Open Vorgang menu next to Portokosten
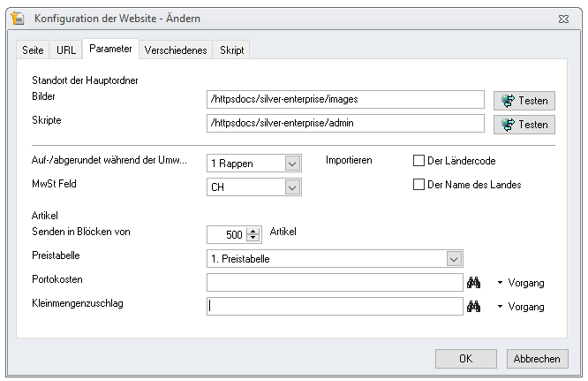This screenshot has height=381, width=588. 521,283
